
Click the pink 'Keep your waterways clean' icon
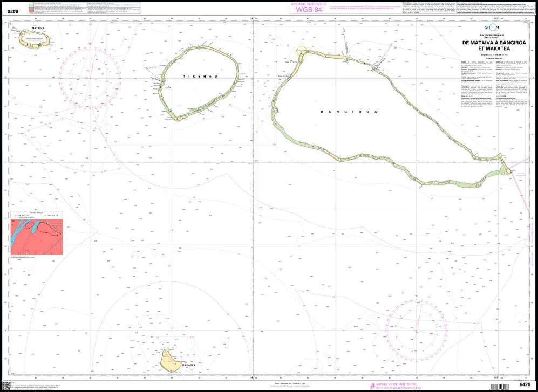click(x=372, y=386)
